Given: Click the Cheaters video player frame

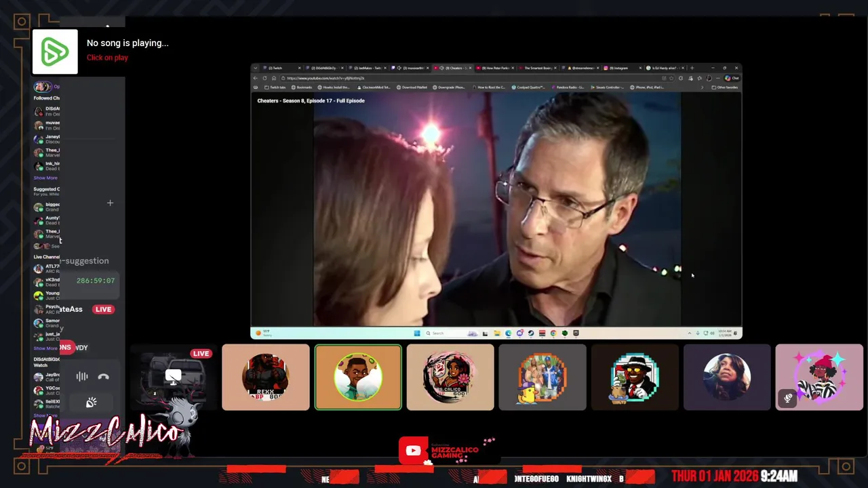Looking at the screenshot, I should [x=496, y=209].
